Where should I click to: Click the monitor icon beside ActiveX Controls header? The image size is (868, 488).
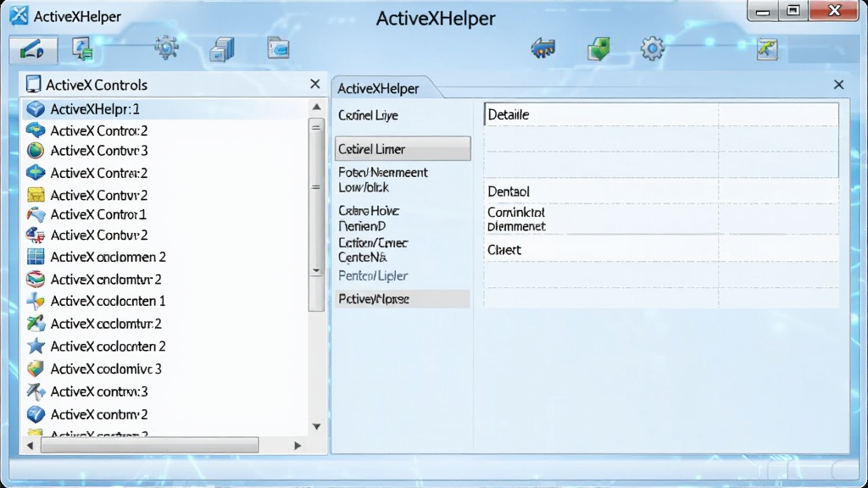coord(33,84)
